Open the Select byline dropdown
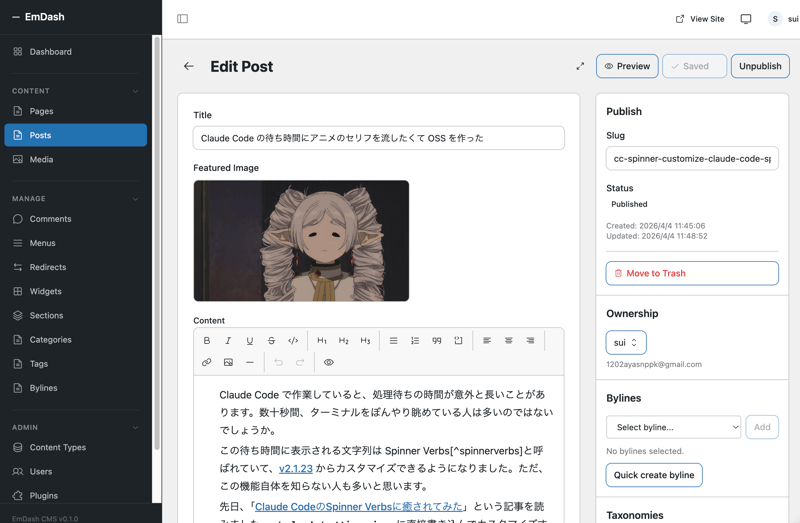This screenshot has width=800, height=523. tap(673, 427)
